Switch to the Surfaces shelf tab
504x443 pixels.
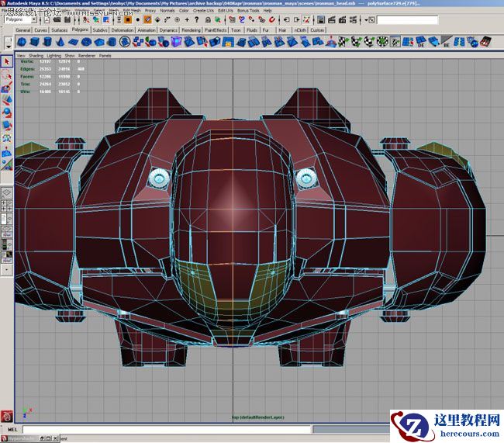pyautogui.click(x=60, y=30)
